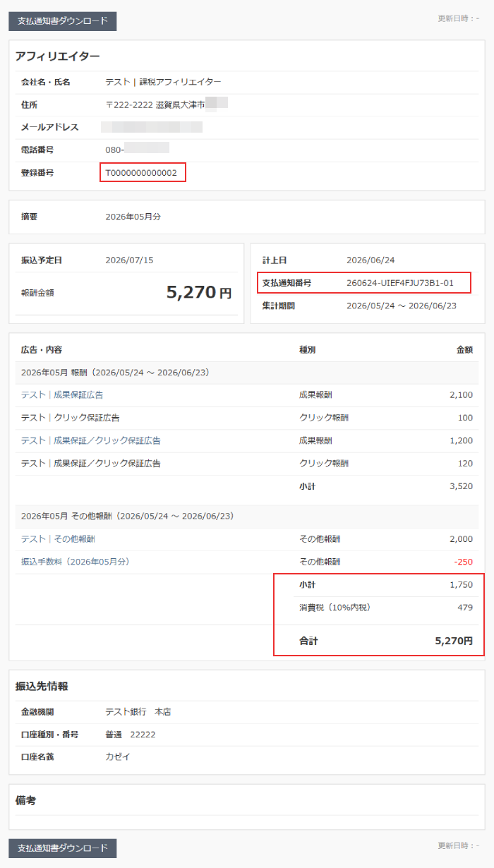The width and height of the screenshot is (494, 868).
Task: Click the large 5,270 円 reward amount
Action: tap(199, 292)
